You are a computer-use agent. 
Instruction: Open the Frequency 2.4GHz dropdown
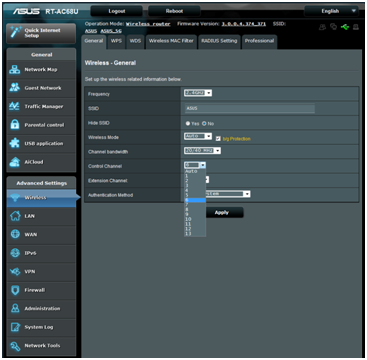coord(198,93)
